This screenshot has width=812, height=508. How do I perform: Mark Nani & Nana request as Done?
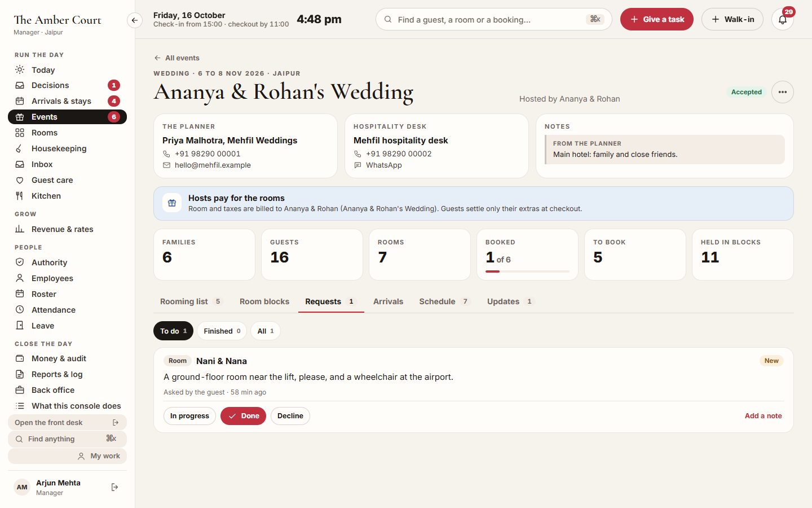[x=243, y=416]
